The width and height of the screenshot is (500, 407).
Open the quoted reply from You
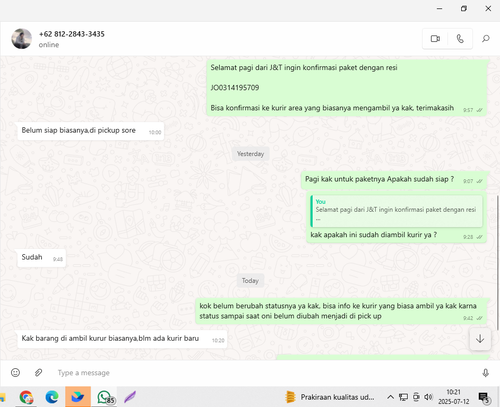click(x=396, y=211)
